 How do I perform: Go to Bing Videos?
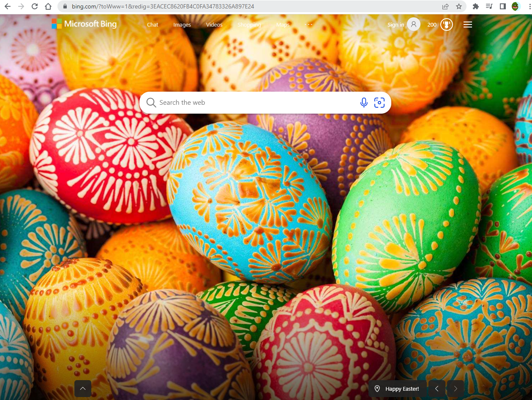tap(214, 25)
